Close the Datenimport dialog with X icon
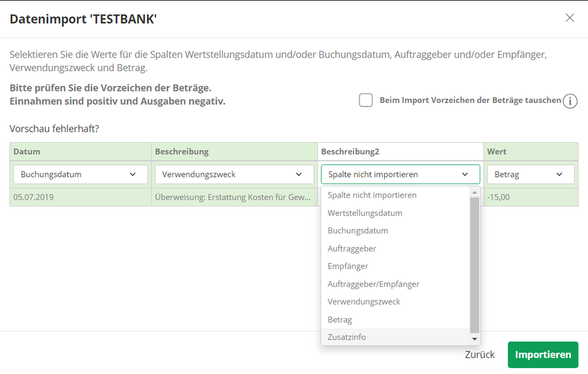The width and height of the screenshot is (588, 374). pyautogui.click(x=569, y=18)
